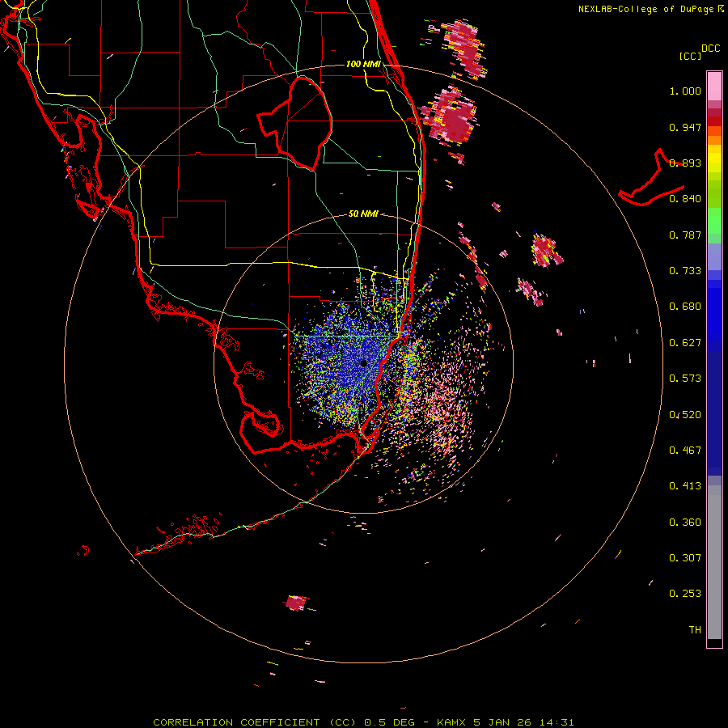The width and height of the screenshot is (728, 728).
Task: Click the 0.360 color scale value
Action: (x=685, y=523)
